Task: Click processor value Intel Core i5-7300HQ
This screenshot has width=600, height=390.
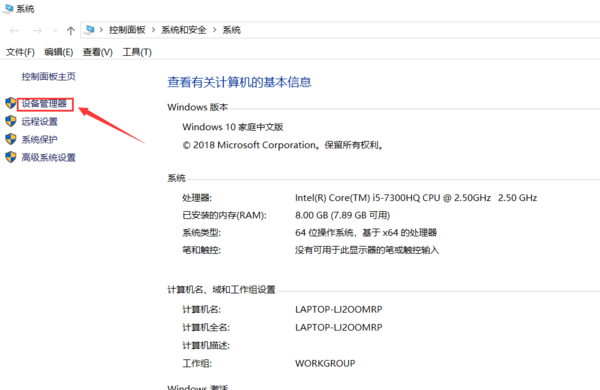Action: (416, 198)
